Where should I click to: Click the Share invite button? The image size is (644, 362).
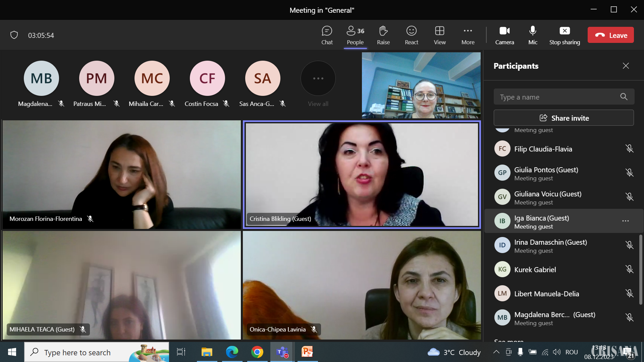[x=563, y=118]
